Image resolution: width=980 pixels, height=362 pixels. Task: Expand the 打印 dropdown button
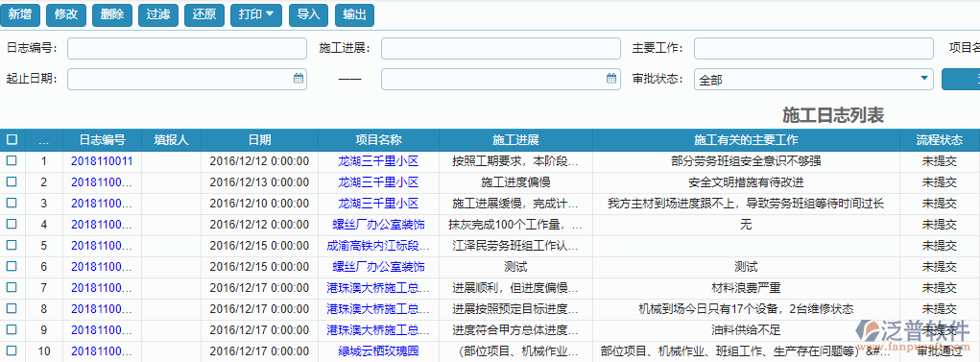click(256, 15)
